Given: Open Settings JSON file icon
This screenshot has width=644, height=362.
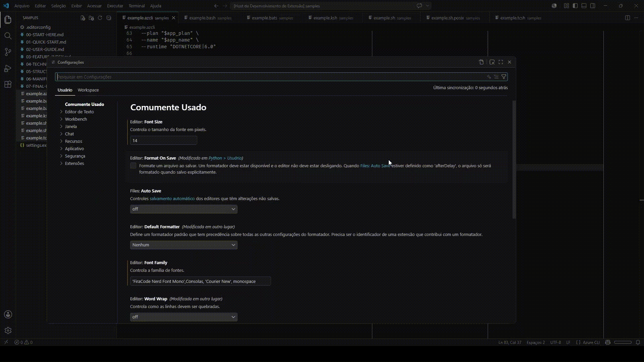Looking at the screenshot, I should click(x=481, y=62).
